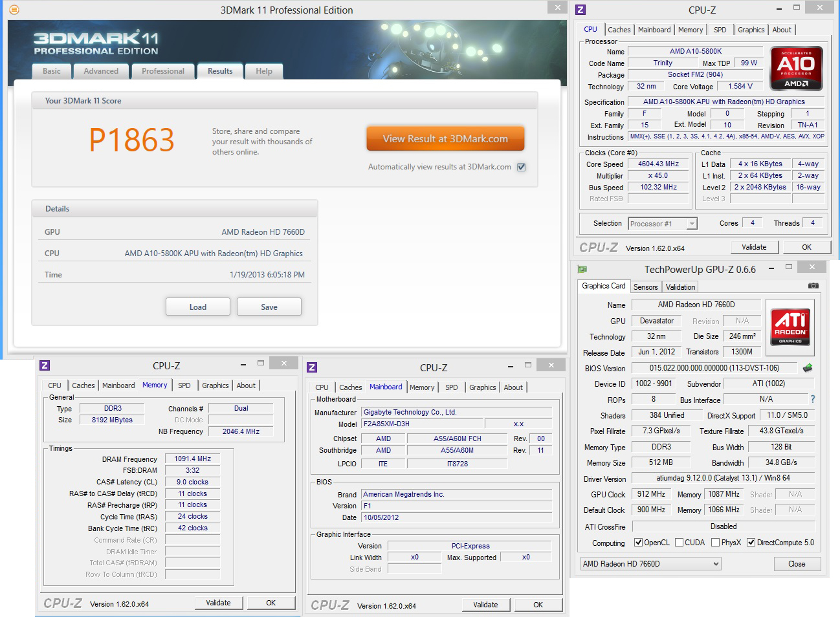This screenshot has height=617, width=840.
Task: Click the GPU-Z Driver Version field
Action: [723, 479]
